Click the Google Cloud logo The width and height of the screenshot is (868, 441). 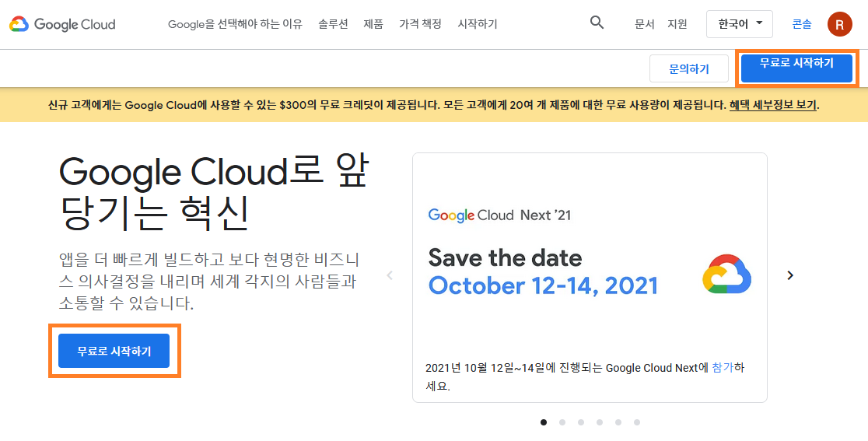(62, 24)
